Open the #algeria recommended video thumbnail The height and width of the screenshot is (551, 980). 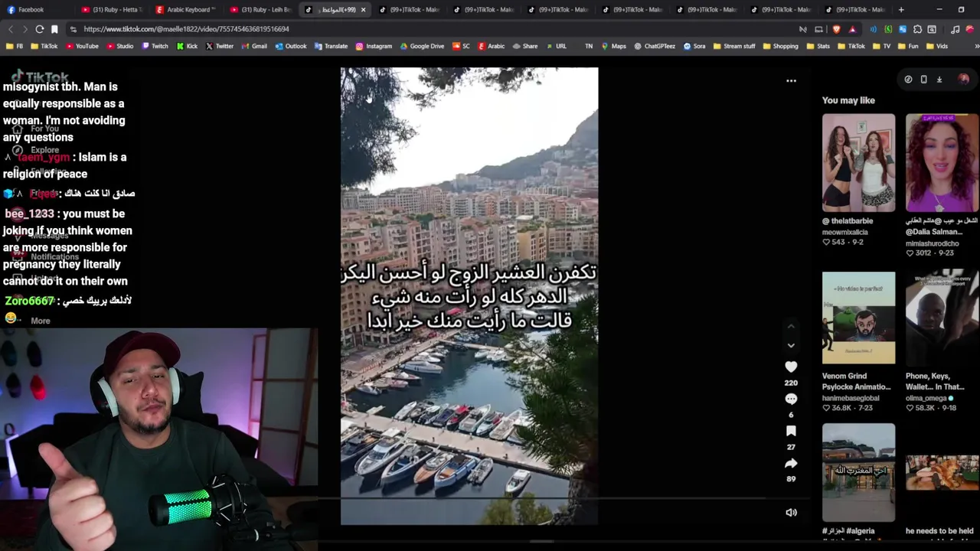[x=858, y=473]
